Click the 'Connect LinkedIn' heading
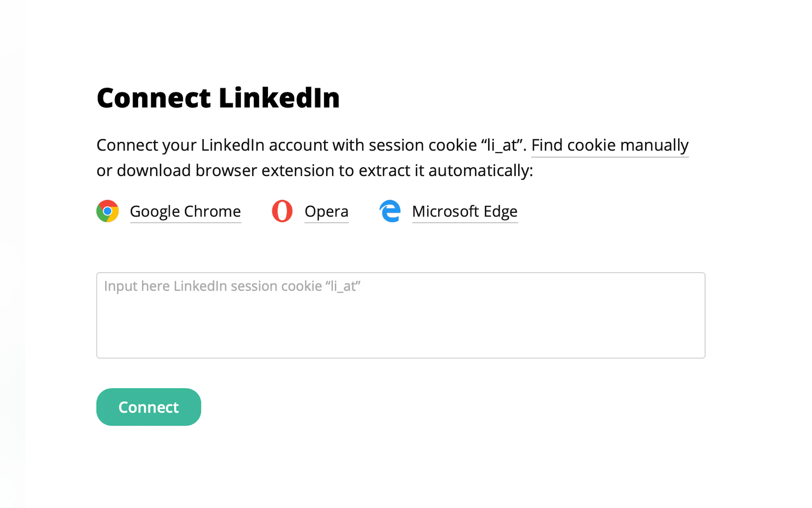Image resolution: width=812 pixels, height=508 pixels. (x=218, y=98)
